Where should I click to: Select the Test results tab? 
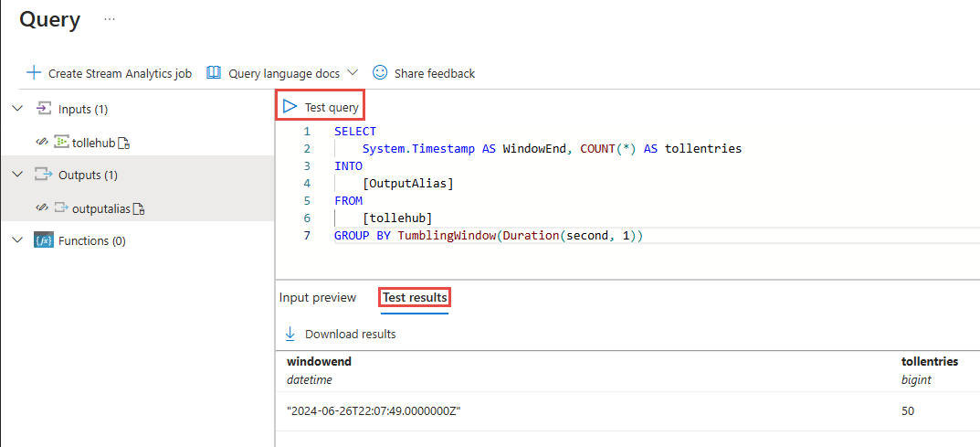[415, 298]
